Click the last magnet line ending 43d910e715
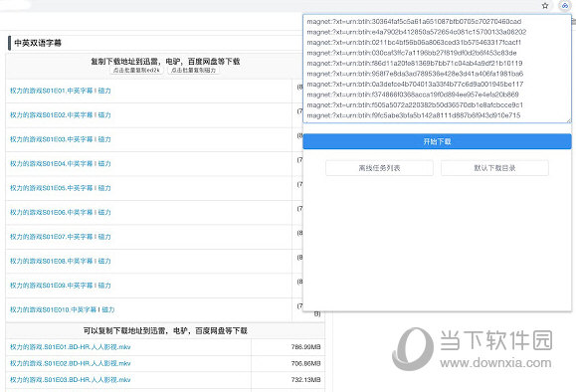This screenshot has width=576, height=392. point(414,115)
